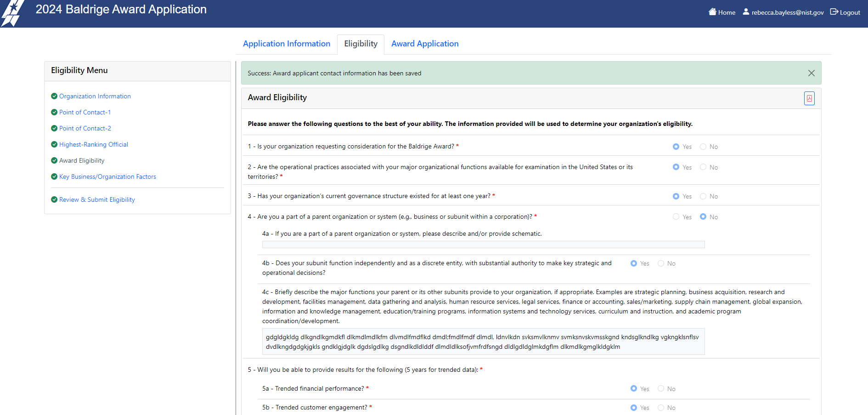Viewport: 868px width, 415px height.
Task: Choose No for question 3 governance structure
Action: pyautogui.click(x=703, y=196)
